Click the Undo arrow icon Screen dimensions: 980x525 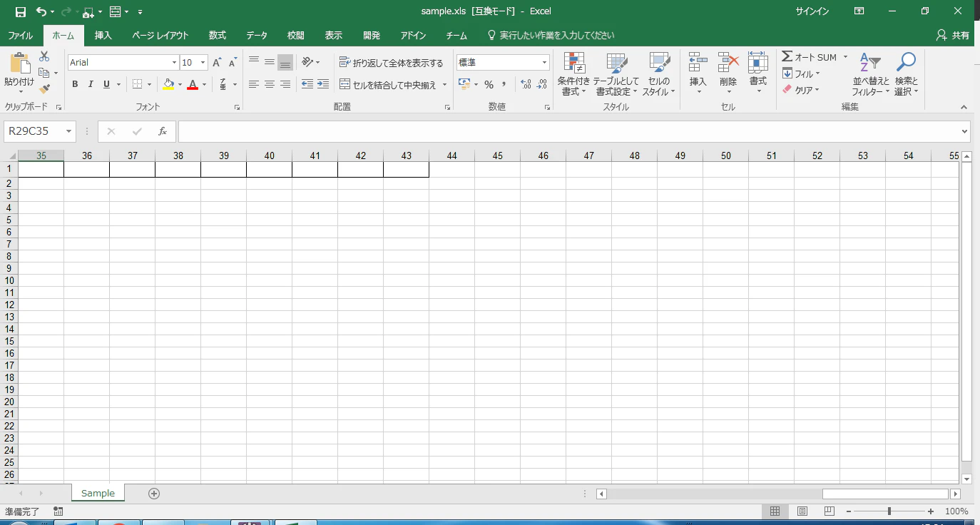(x=41, y=11)
